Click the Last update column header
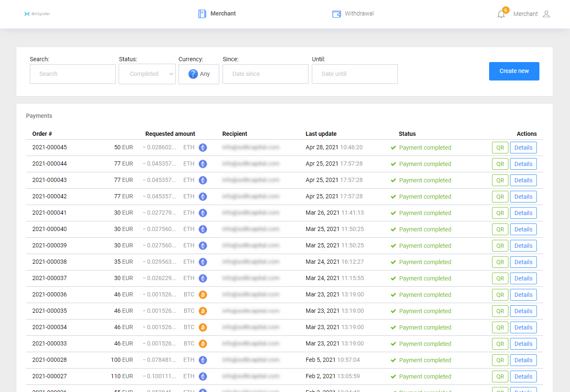 (x=321, y=134)
